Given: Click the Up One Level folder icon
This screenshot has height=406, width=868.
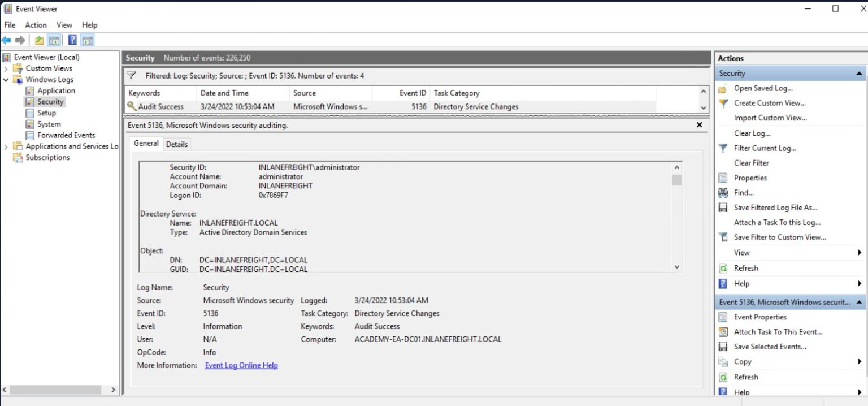Looking at the screenshot, I should click(39, 40).
